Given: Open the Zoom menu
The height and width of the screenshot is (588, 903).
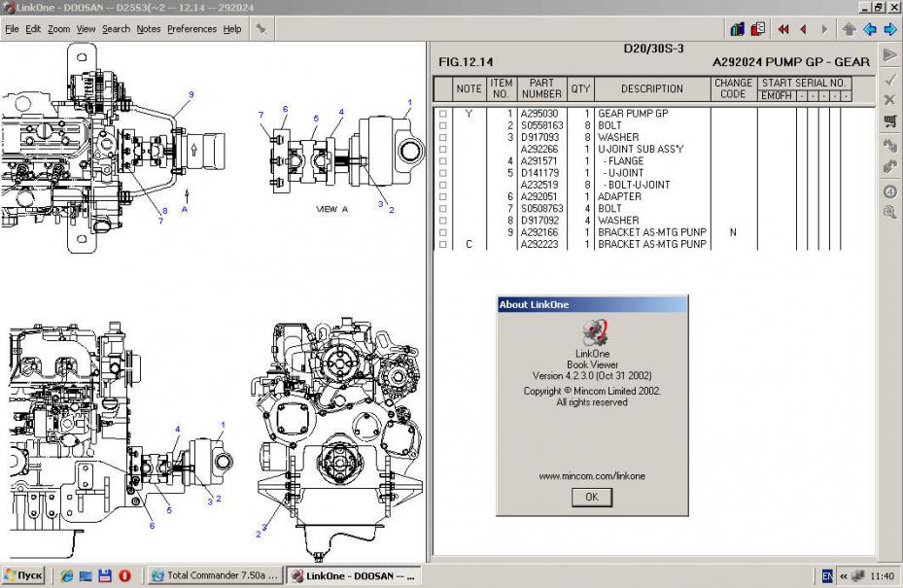Looking at the screenshot, I should pyautogui.click(x=58, y=29).
